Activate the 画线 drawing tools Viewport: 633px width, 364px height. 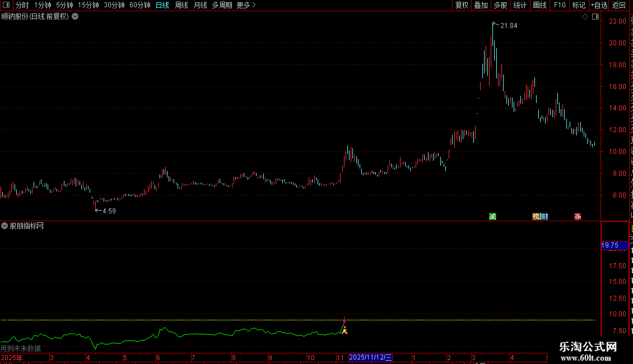[540, 5]
